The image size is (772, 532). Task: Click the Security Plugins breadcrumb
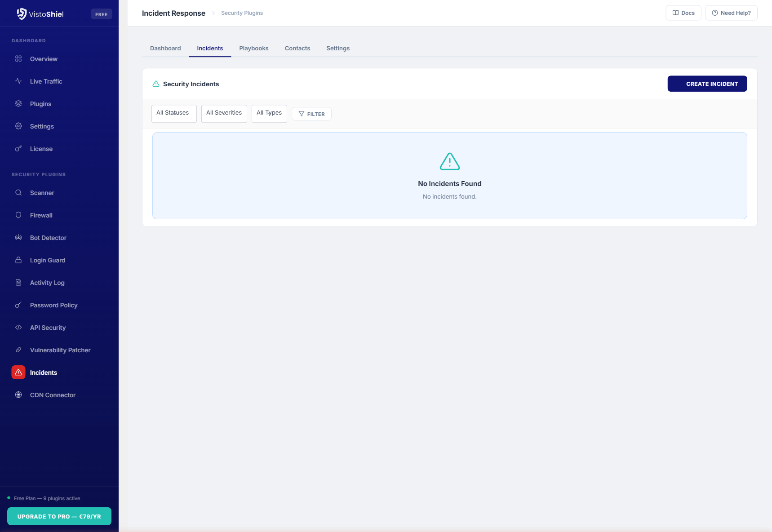tap(242, 13)
